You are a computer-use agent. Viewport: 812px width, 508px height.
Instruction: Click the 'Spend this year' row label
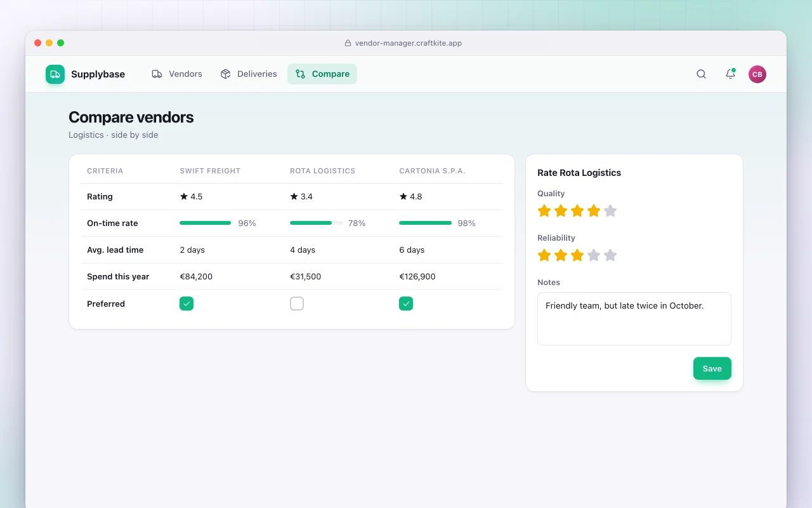(x=118, y=277)
